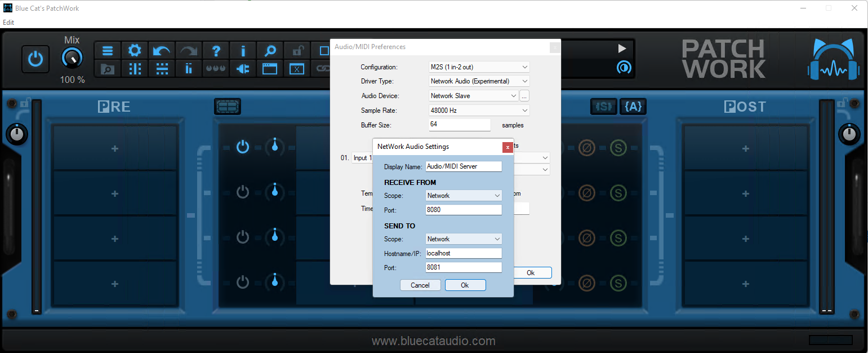Click Ok in NetWork Audio Settings
The width and height of the screenshot is (868, 353).
point(465,285)
